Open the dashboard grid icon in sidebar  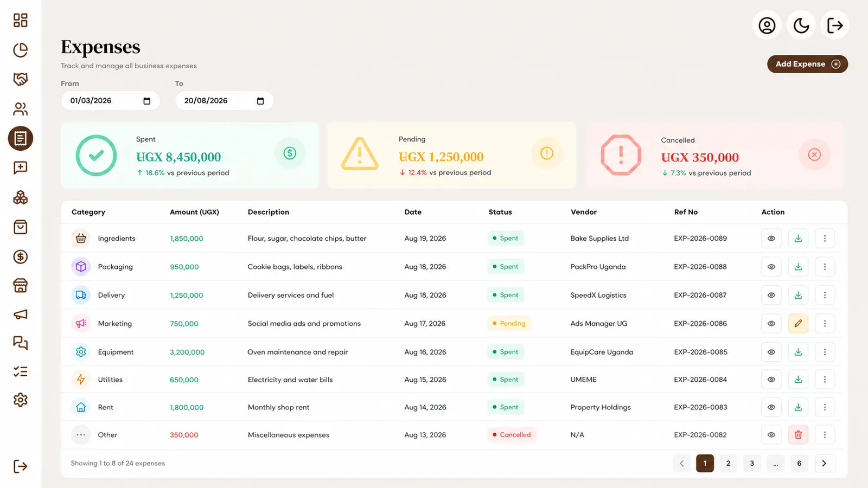tap(20, 21)
